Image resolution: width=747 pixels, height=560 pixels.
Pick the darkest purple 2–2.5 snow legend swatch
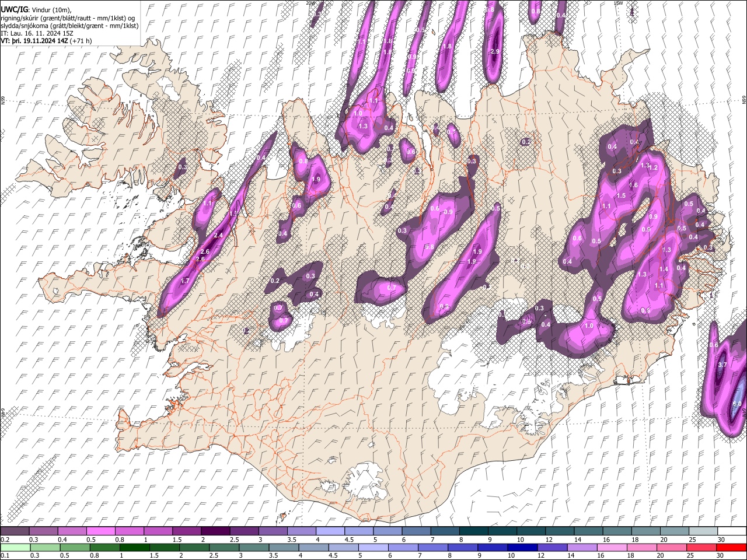tap(216, 531)
